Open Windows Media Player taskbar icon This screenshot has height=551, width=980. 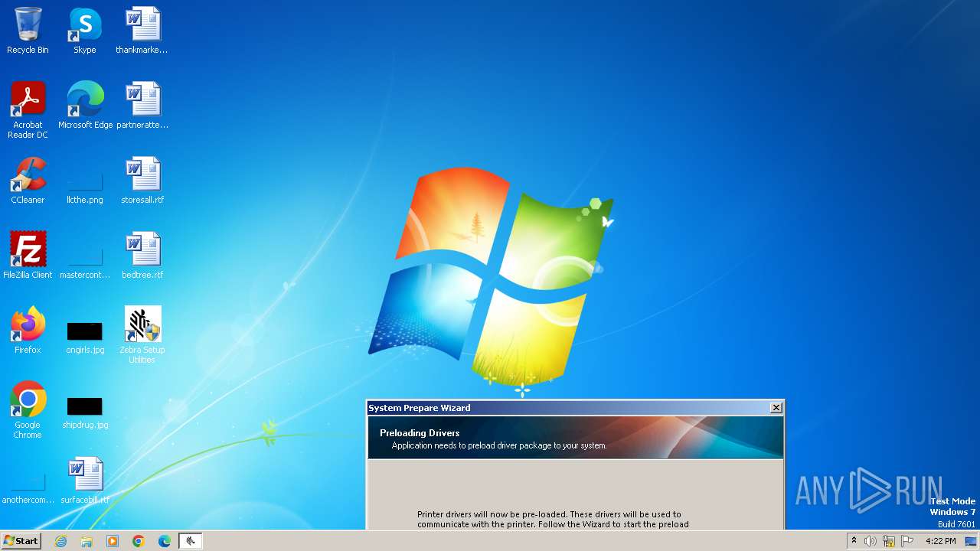(x=113, y=541)
